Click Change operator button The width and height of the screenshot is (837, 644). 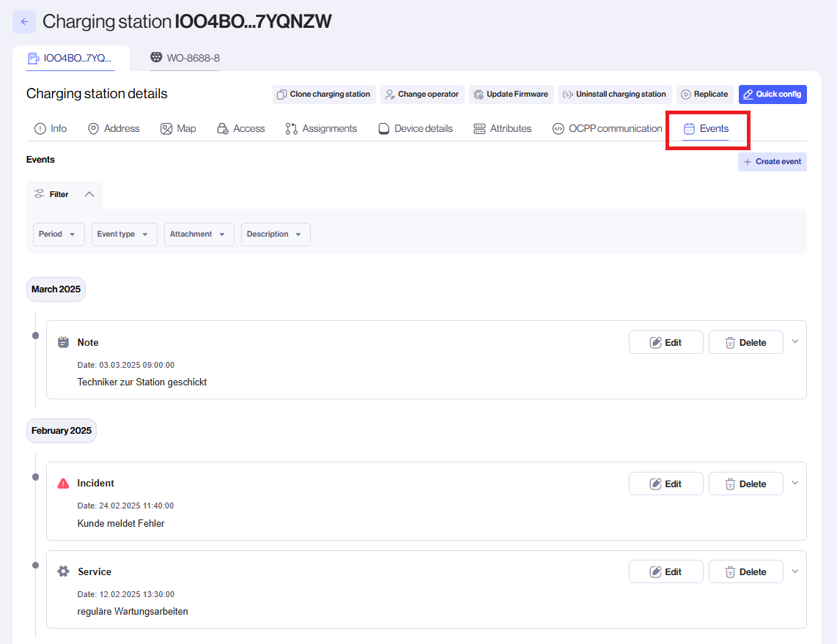point(422,95)
